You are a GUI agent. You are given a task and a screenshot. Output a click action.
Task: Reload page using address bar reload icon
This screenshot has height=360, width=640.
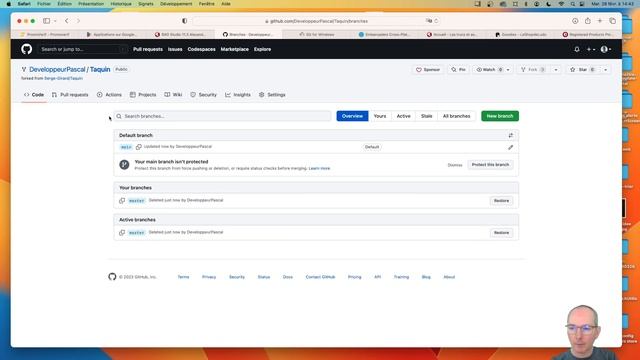tap(436, 21)
